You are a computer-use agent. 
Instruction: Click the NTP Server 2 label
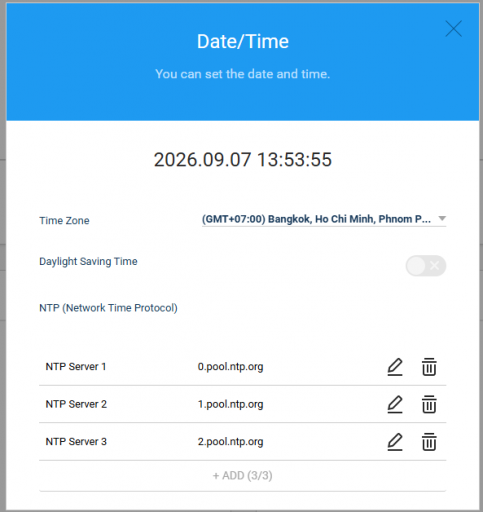click(x=76, y=404)
